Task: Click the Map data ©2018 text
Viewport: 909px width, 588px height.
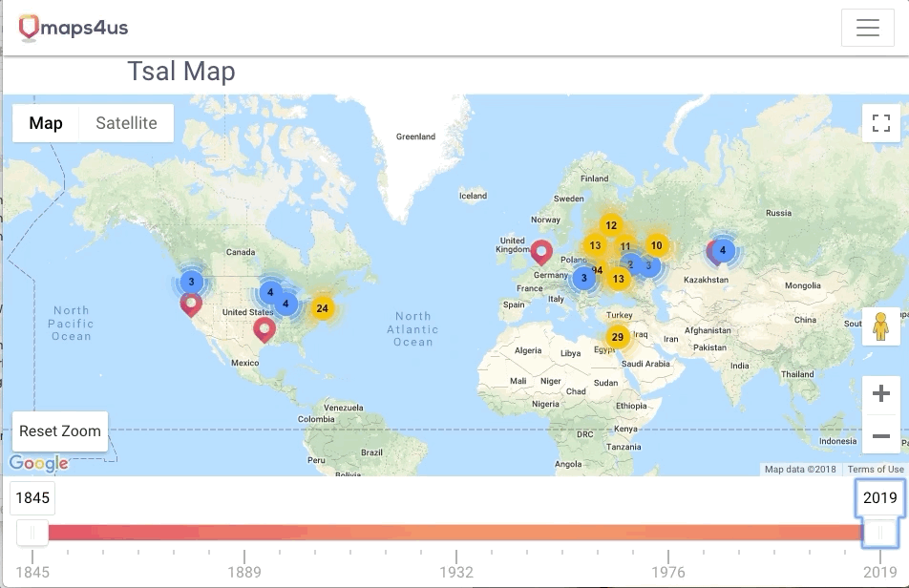Action: click(x=800, y=470)
